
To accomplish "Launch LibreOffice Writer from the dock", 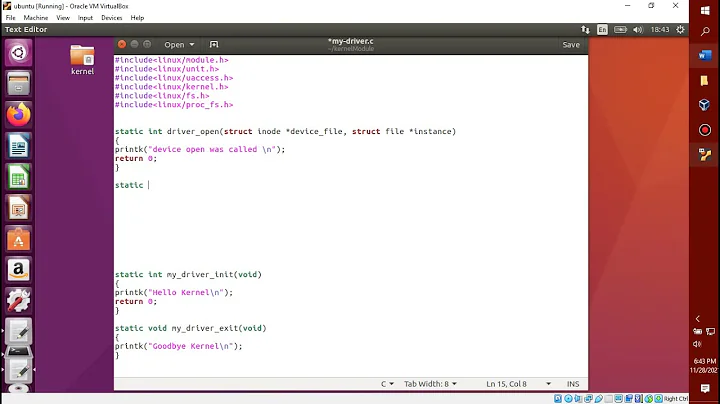I will click(x=18, y=147).
